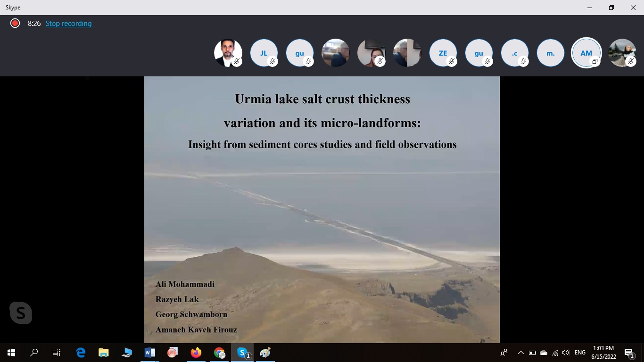Open Skype from the taskbar

(242, 353)
